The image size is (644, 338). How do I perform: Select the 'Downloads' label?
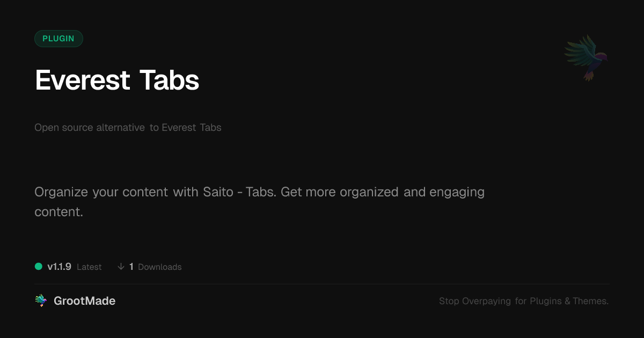(160, 267)
